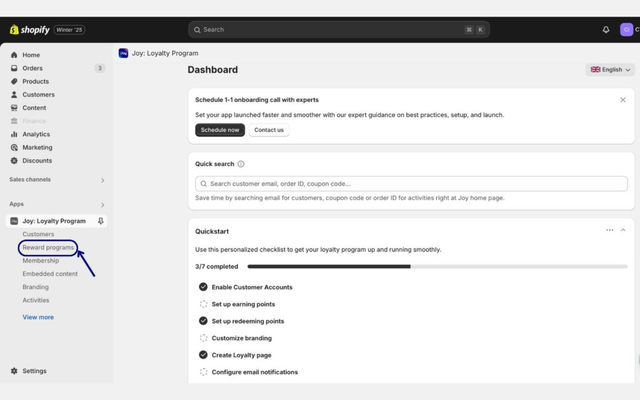640x400 pixels.
Task: Click the View more link
Action: tap(38, 317)
